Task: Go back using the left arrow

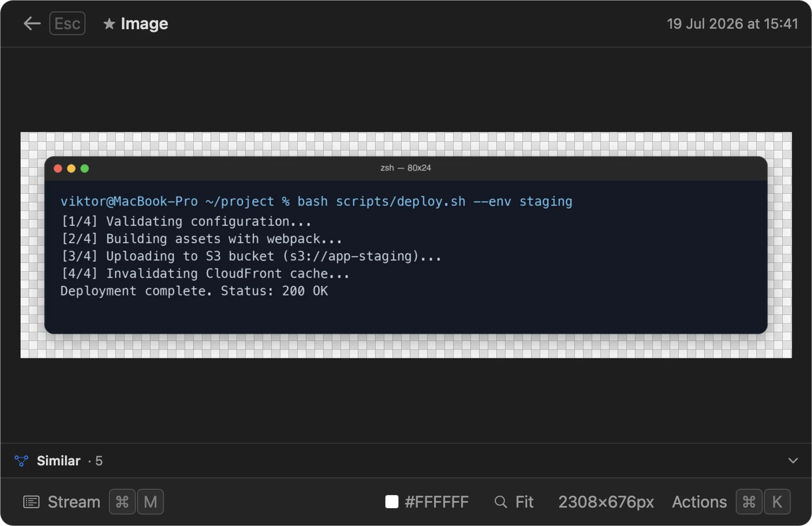Action: [32, 23]
